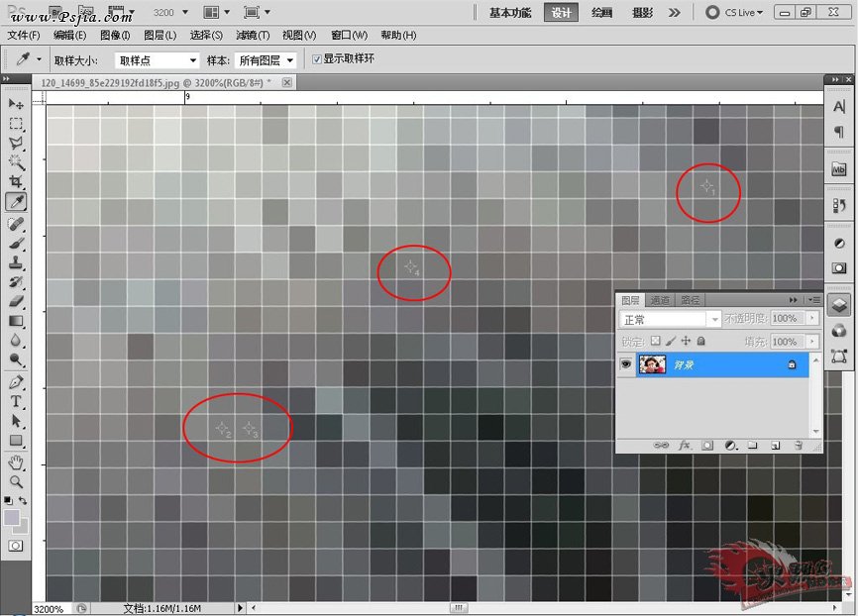Select the Zoom tool
This screenshot has width=858, height=616.
16,481
